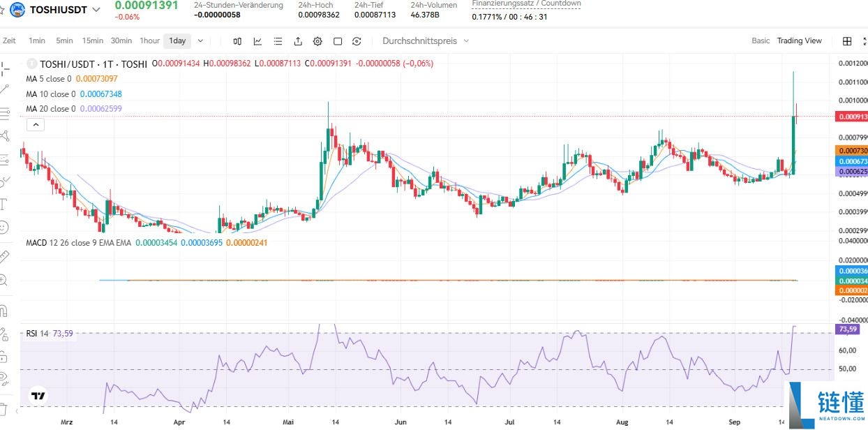Open chart settings gear icon
Screen dimensions: 868x430
point(318,41)
